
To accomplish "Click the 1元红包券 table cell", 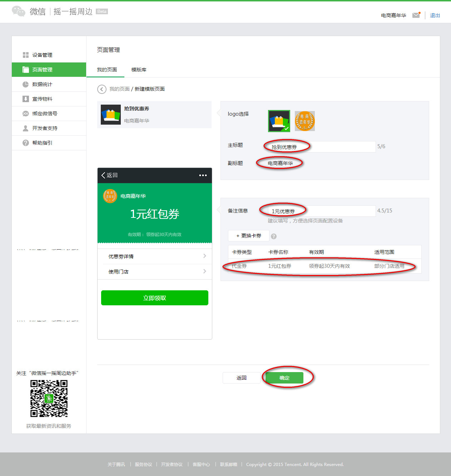I will tap(280, 266).
